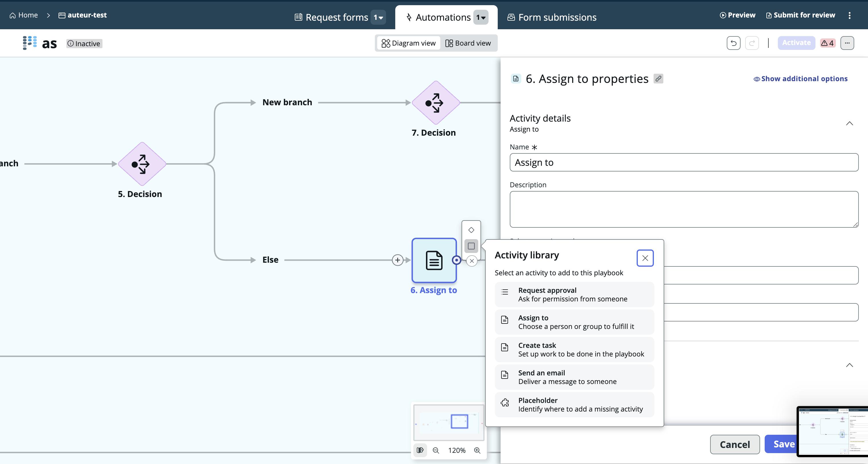
Task: Choose the Request approval activity
Action: point(574,295)
